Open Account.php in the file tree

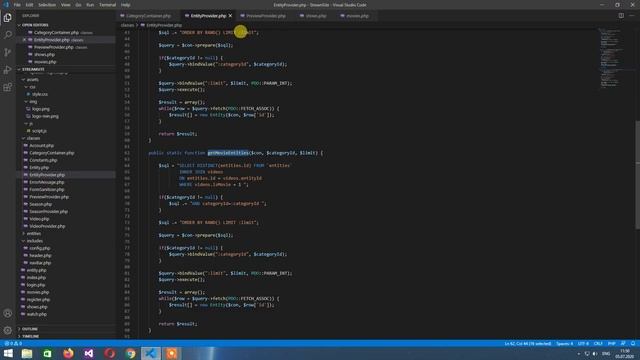point(41,146)
